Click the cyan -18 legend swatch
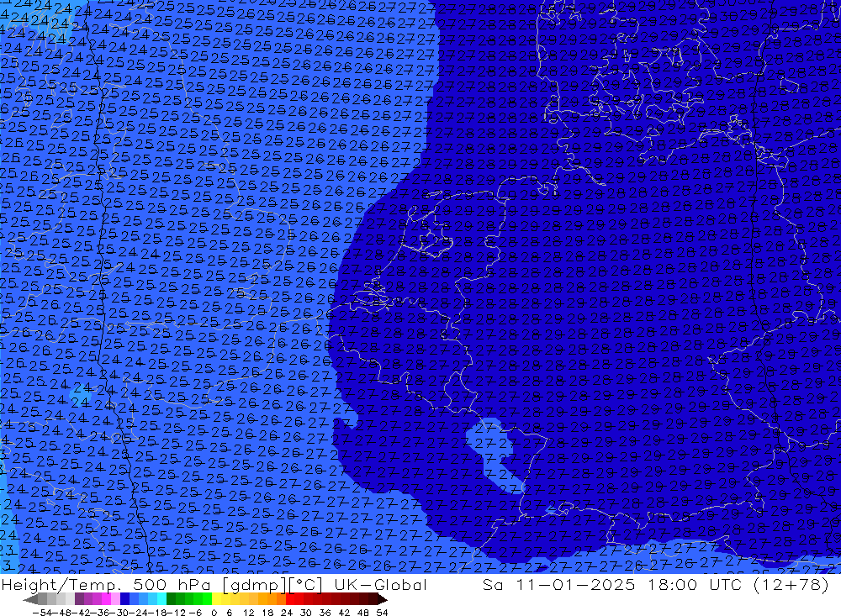 (x=161, y=599)
